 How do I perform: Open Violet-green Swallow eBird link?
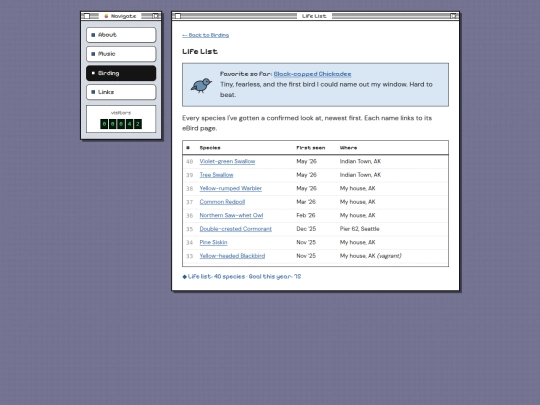[x=227, y=161]
